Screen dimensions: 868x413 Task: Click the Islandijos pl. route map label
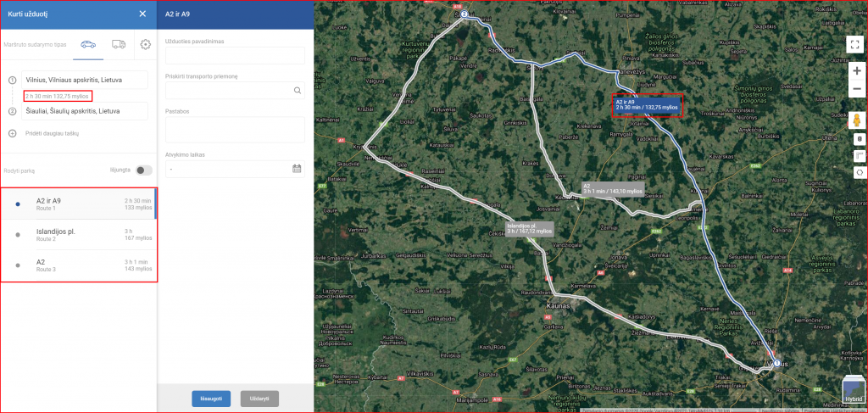(x=530, y=229)
